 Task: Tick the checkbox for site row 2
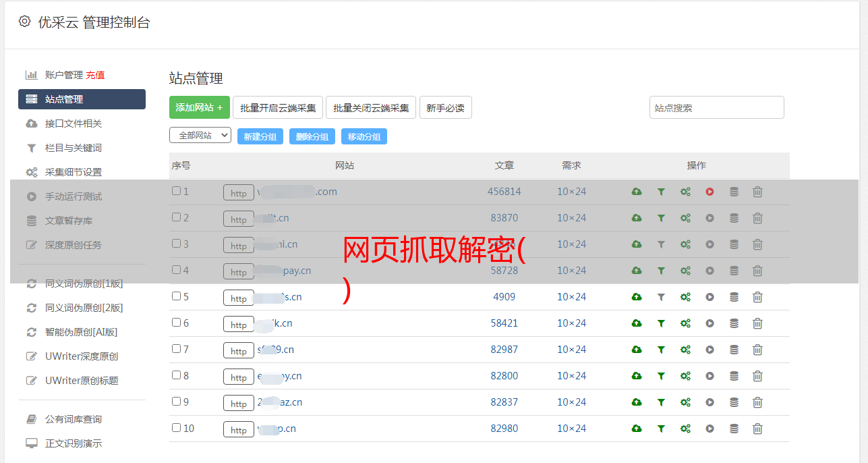[x=176, y=217]
